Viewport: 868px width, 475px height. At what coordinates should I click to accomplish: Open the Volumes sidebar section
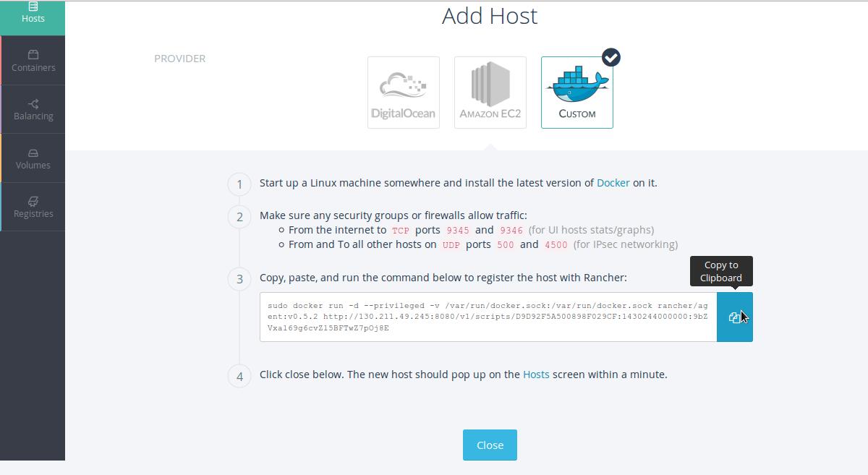pos(33,158)
